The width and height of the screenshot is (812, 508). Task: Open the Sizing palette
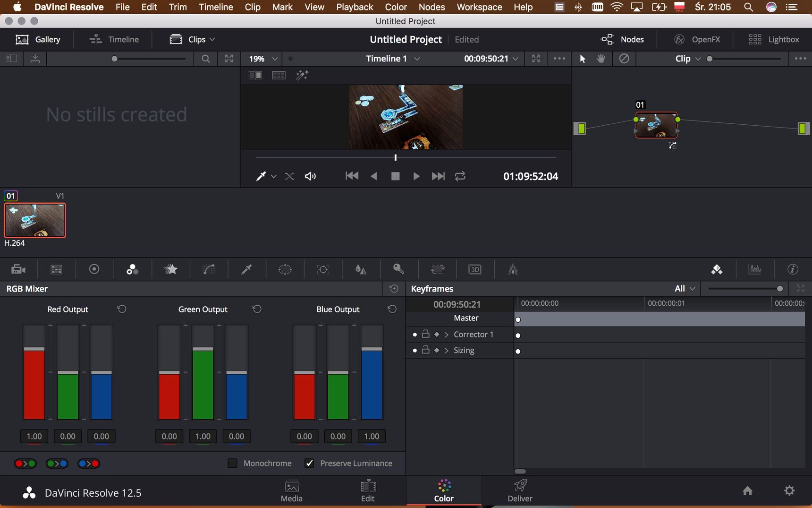[x=438, y=269]
